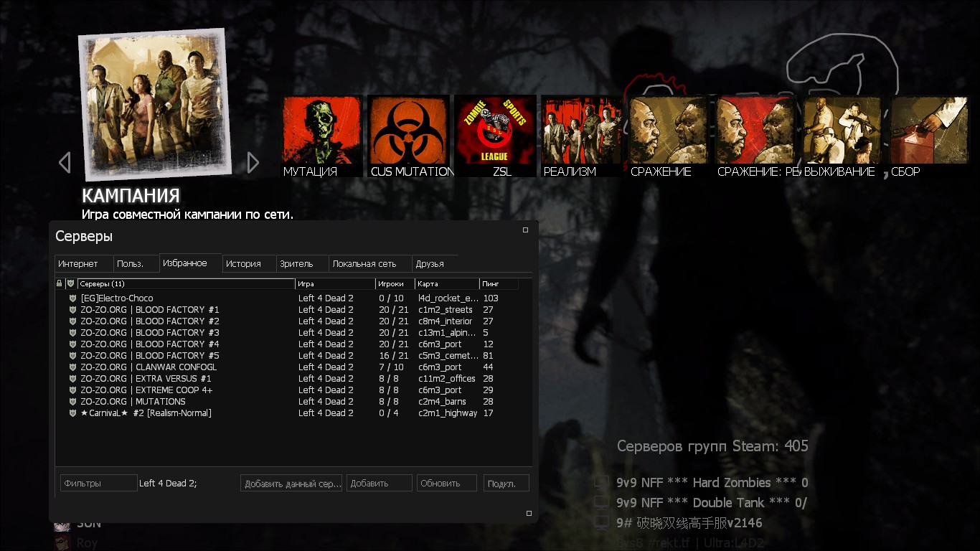Switch to the Интернет tab

(x=83, y=264)
